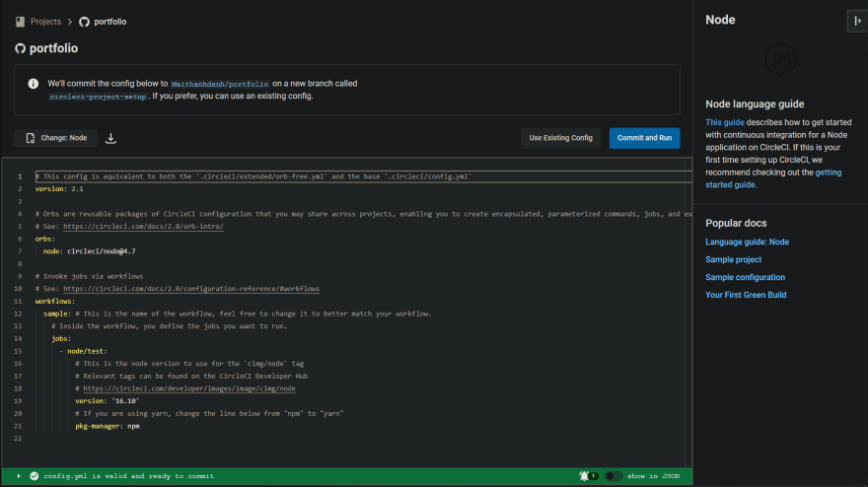This screenshot has width=868, height=487.
Task: Click the notifications bell in status bar
Action: [584, 476]
